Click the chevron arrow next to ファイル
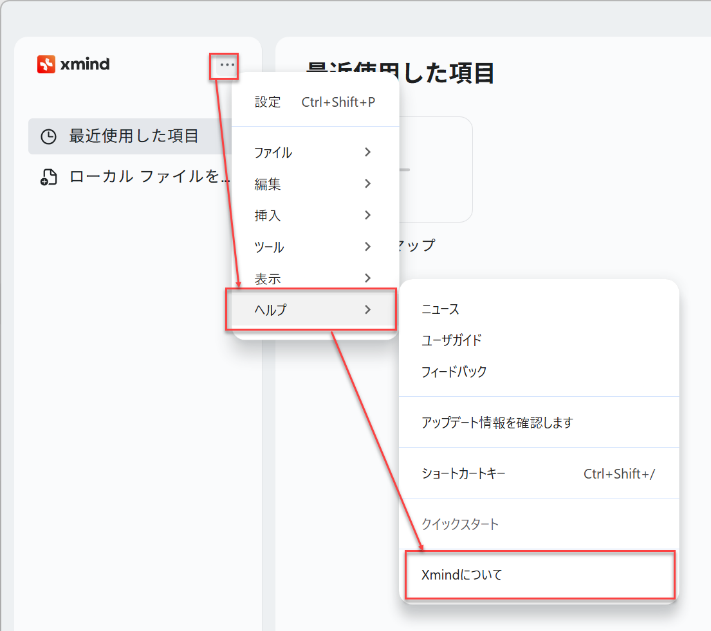Screen dimensions: 711x631 tap(368, 152)
